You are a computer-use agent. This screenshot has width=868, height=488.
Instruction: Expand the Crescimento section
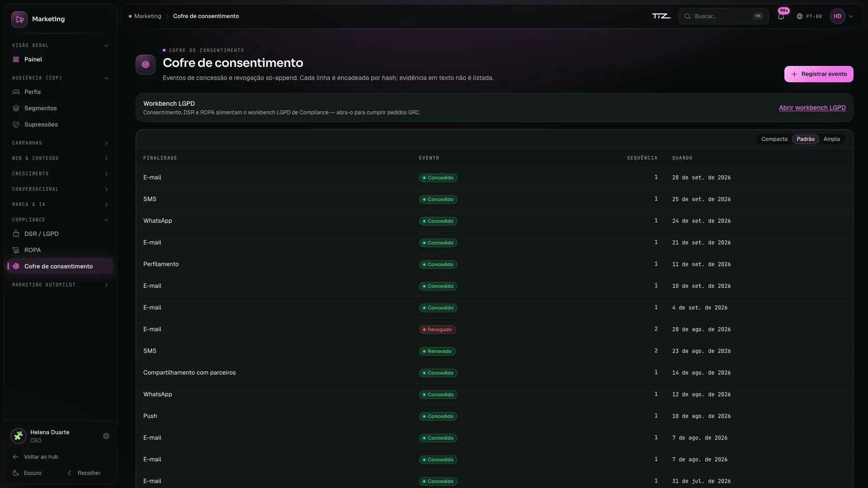61,174
